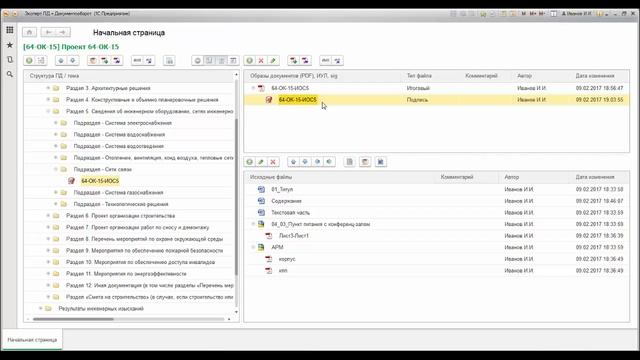Image resolution: width=640 pixels, height=360 pixels.
Task: Collapse the АРМ source file group
Action: [253, 247]
